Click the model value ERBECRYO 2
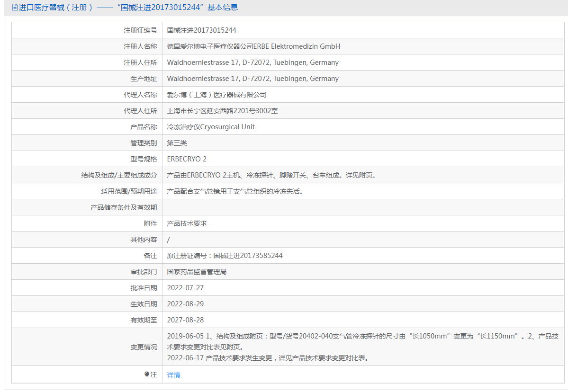568x392 pixels. (x=187, y=159)
